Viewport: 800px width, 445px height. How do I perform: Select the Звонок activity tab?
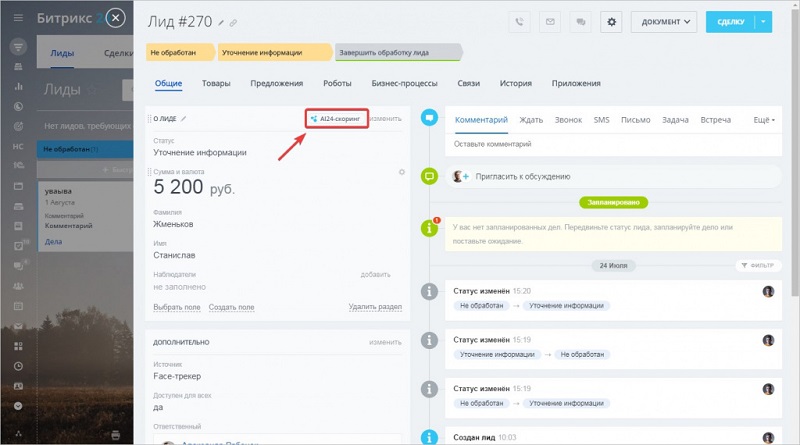568,120
